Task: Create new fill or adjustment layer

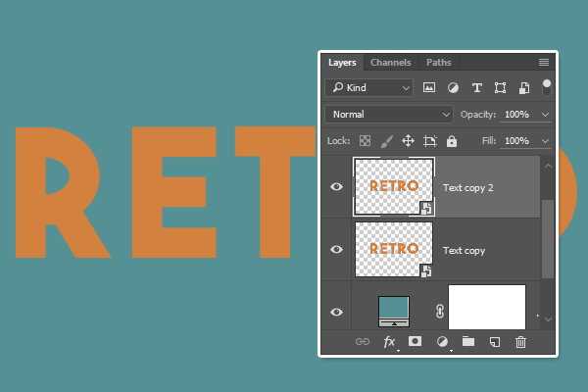Action: (442, 342)
